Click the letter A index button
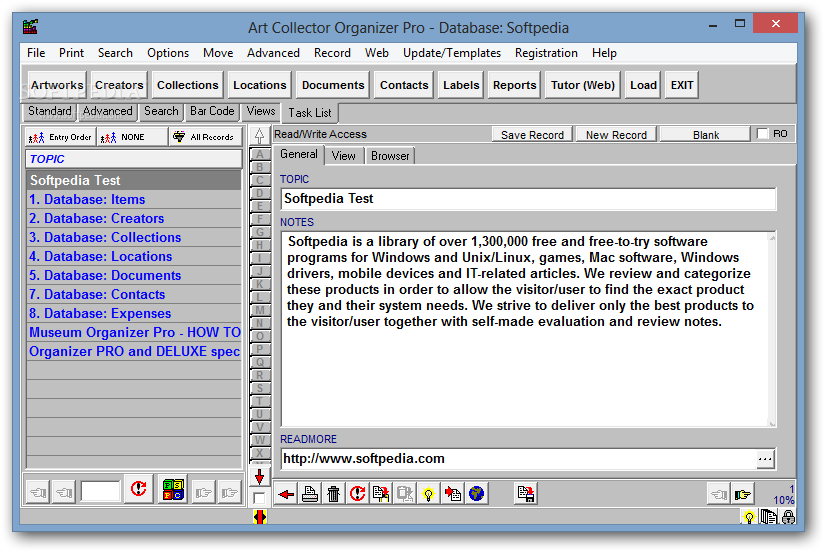The width and height of the screenshot is (825, 552). click(260, 154)
